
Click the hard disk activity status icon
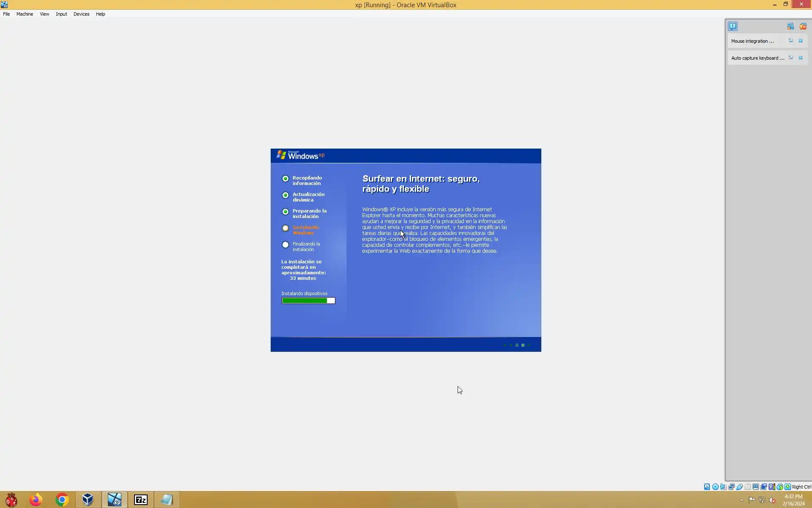pyautogui.click(x=707, y=487)
